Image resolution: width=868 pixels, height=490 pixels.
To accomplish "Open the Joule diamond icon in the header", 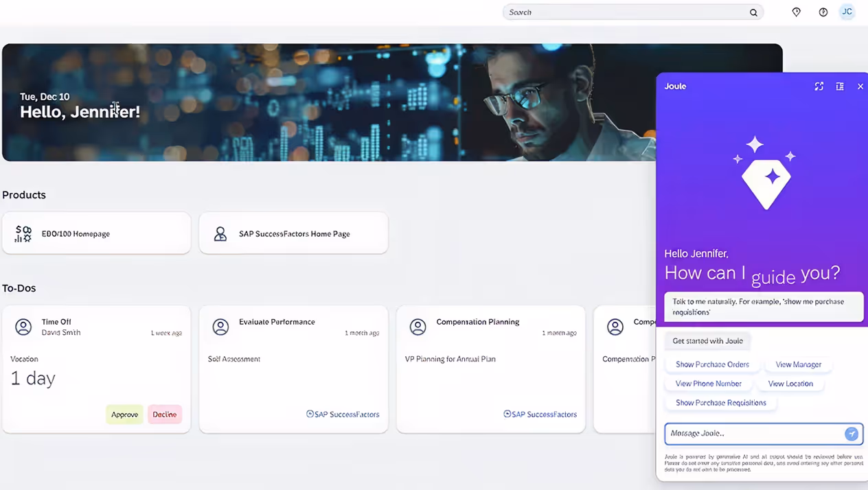I will tap(797, 12).
